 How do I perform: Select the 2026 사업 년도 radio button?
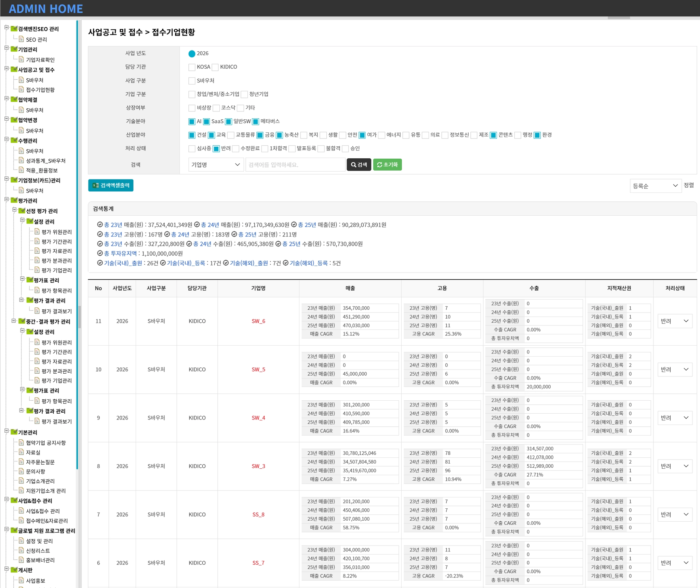(x=192, y=54)
